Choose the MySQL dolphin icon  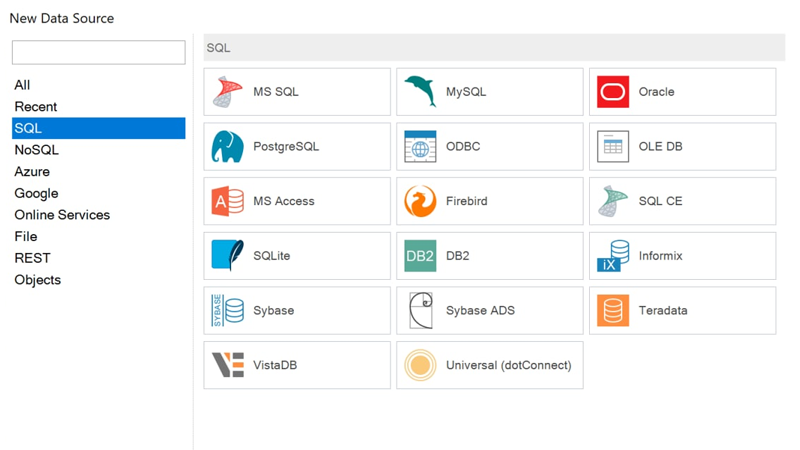tap(420, 91)
